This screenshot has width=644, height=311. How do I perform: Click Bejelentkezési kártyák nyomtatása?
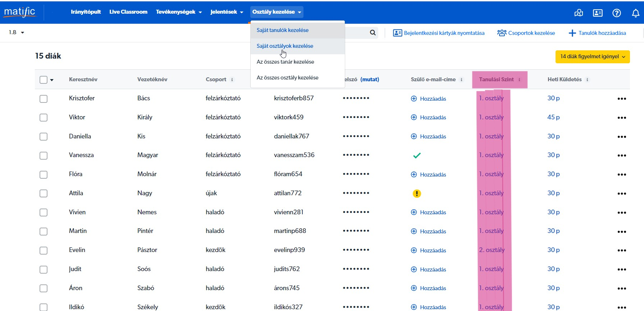click(x=439, y=33)
